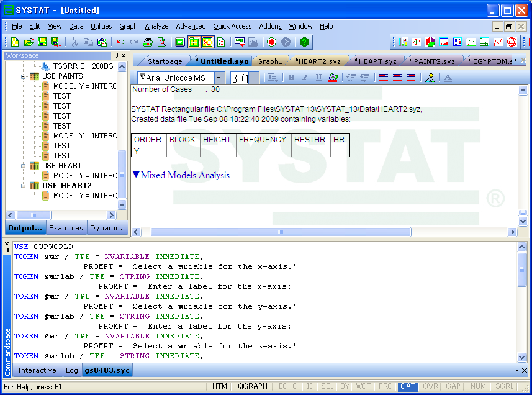This screenshot has height=395, width=532.
Task: Open the Examples workspace tab
Action: point(66,228)
